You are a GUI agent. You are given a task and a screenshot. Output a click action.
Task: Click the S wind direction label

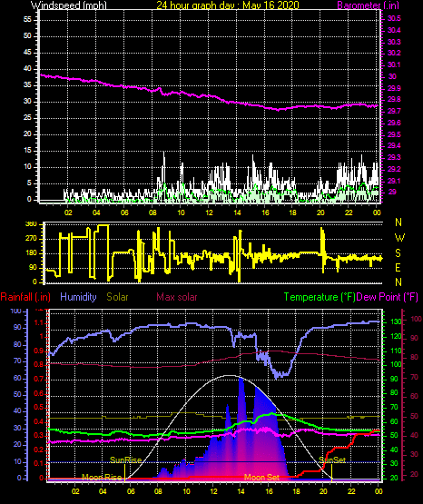[x=398, y=253]
